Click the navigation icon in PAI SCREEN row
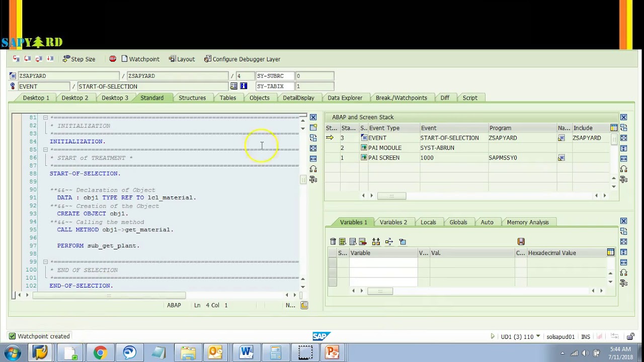Image resolution: width=644 pixels, height=362 pixels. pyautogui.click(x=561, y=158)
